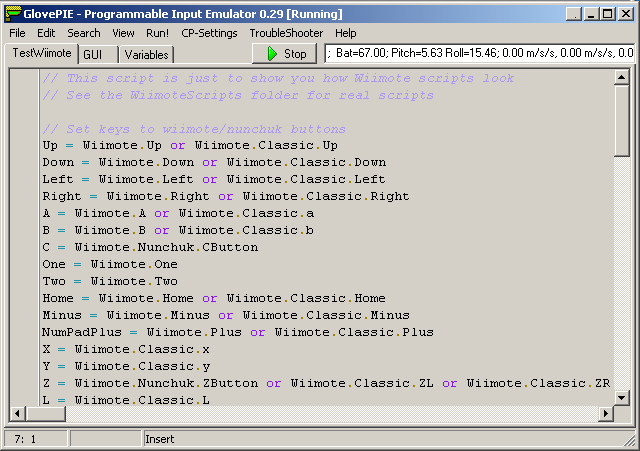The width and height of the screenshot is (640, 451).
Task: Click the 'Up = Wiimote.Up' script line
Action: coord(190,146)
